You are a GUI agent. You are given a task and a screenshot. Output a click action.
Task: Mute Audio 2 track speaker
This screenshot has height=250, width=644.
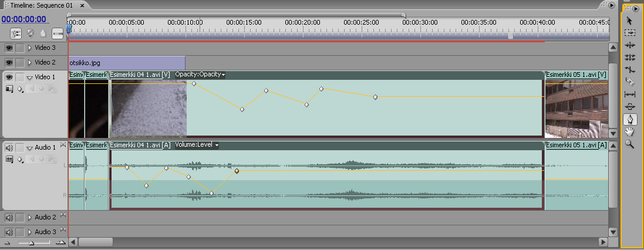(x=9, y=217)
